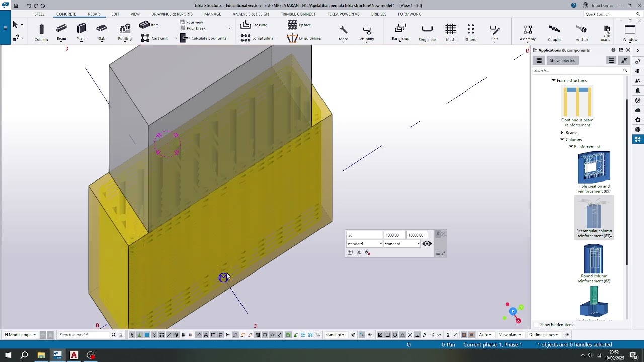Create a reinforcement Mesh

(451, 32)
